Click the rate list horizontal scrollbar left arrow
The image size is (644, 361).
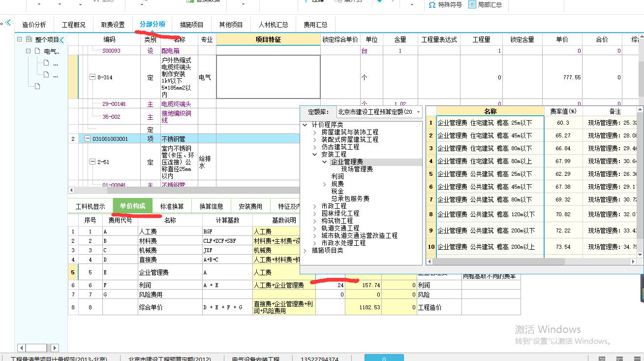(429, 262)
